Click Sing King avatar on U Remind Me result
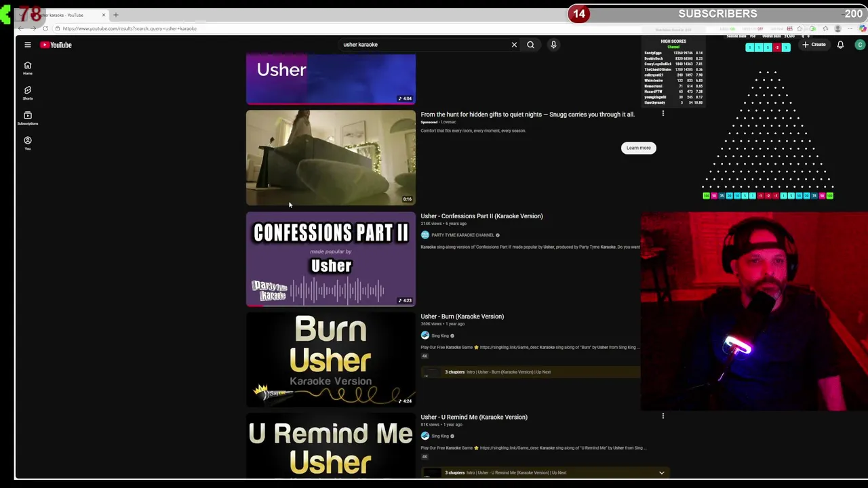Viewport: 868px width, 488px height. tap(425, 436)
